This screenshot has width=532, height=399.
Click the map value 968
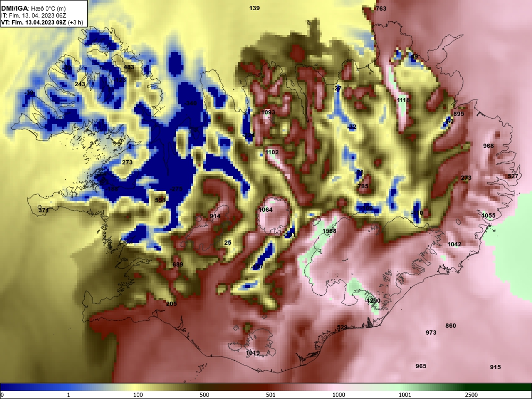click(488, 146)
